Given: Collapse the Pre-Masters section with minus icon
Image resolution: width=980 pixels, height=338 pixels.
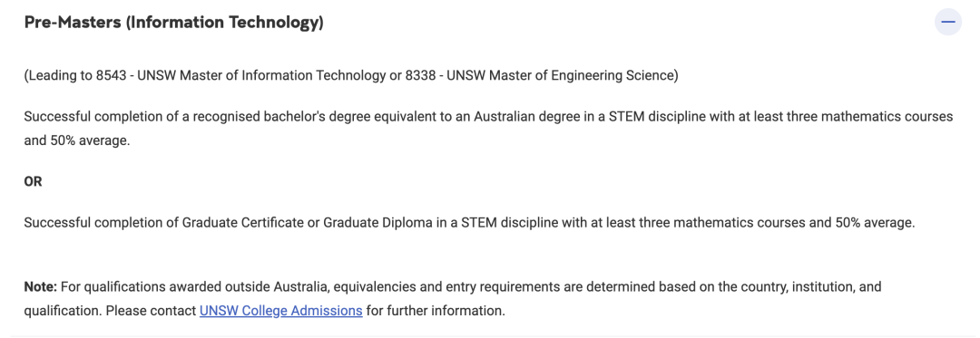Looking at the screenshot, I should pyautogui.click(x=948, y=23).
